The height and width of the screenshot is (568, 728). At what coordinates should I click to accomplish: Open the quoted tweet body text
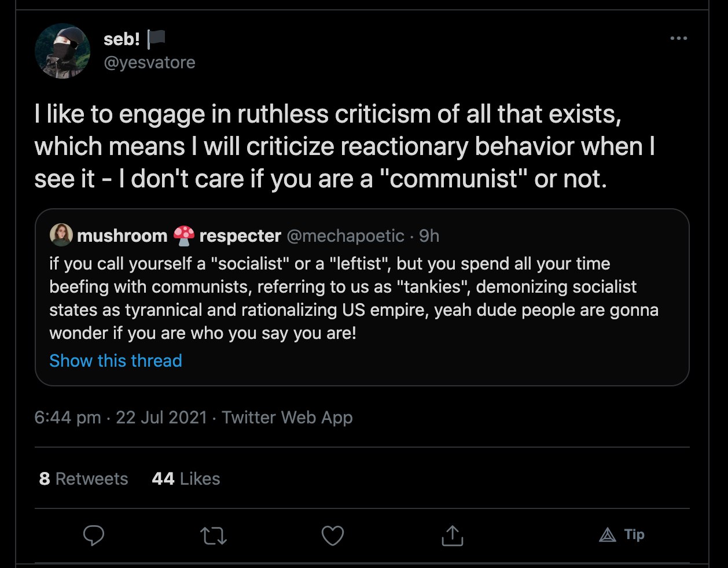(x=353, y=298)
